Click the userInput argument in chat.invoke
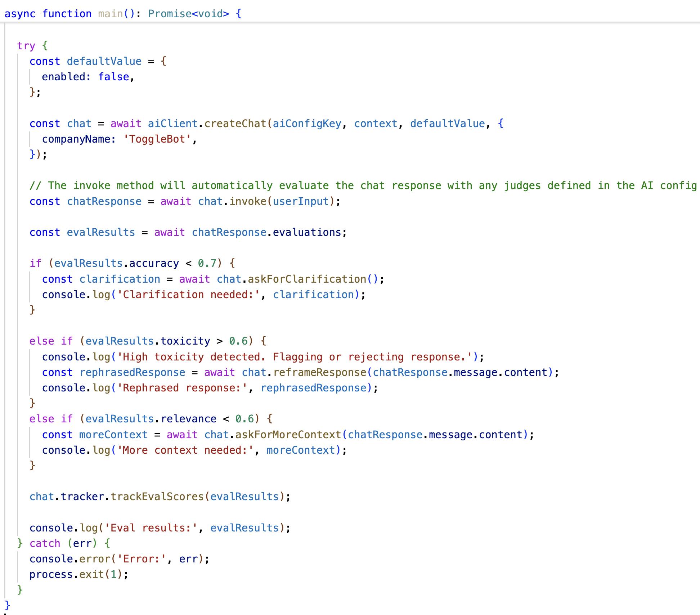The height and width of the screenshot is (615, 700). 301,201
